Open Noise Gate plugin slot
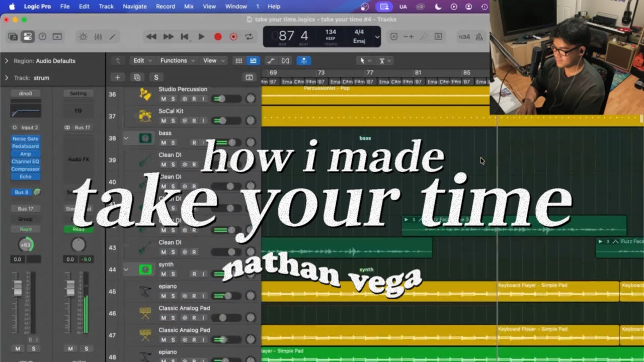 [x=26, y=139]
